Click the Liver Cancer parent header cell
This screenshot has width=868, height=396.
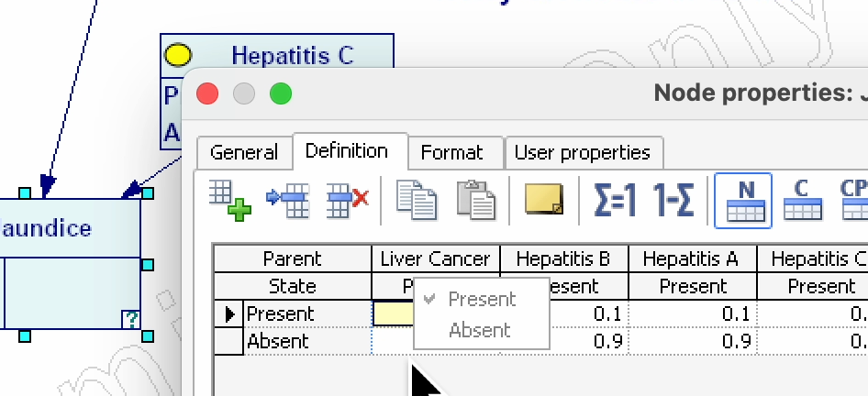click(x=436, y=258)
